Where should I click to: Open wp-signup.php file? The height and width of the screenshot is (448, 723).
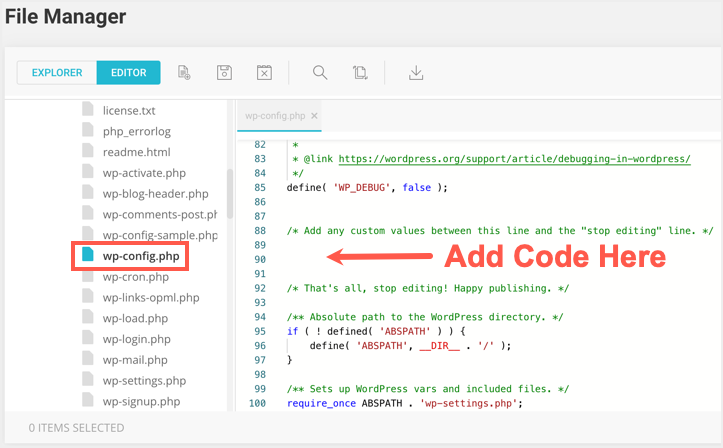pos(141,401)
